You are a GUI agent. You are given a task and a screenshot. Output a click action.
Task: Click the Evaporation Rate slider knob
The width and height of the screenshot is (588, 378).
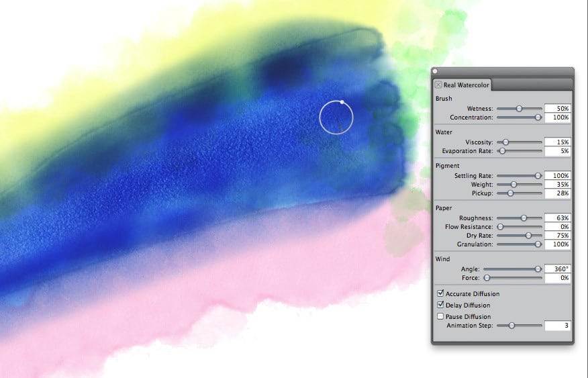point(502,151)
